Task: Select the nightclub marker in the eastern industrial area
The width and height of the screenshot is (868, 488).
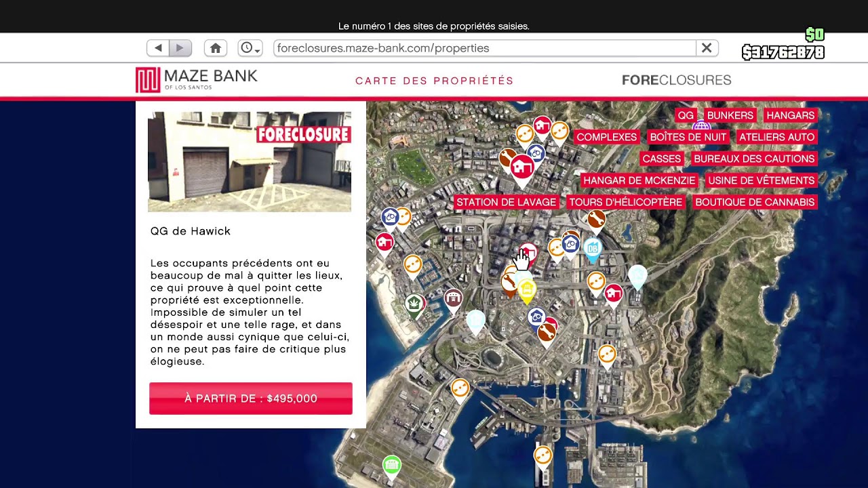Action: click(x=607, y=356)
